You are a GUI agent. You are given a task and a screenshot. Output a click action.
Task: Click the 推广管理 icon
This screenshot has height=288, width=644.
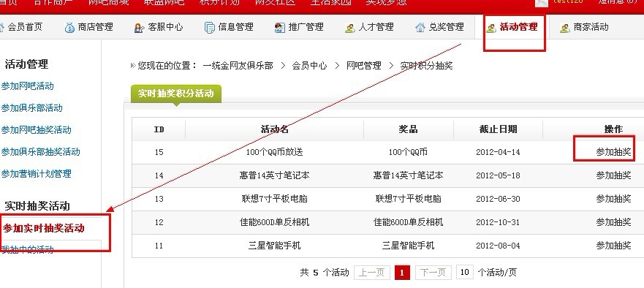280,28
